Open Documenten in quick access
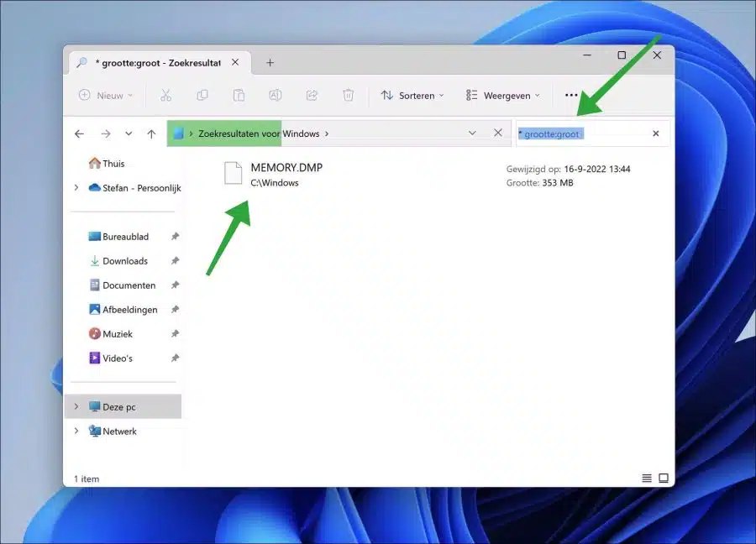This screenshot has width=756, height=544. [122, 285]
